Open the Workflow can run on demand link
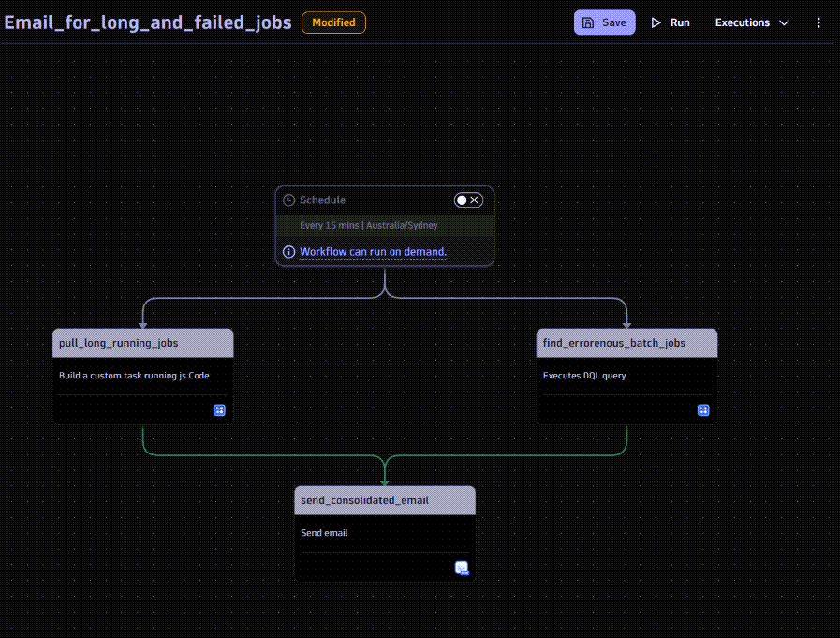The height and width of the screenshot is (638, 840). click(x=373, y=251)
